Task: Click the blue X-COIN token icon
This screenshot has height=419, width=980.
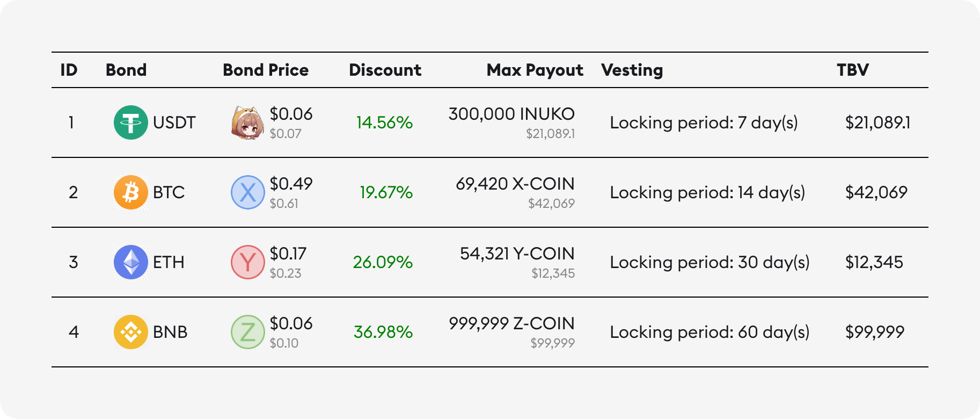Action: pyautogui.click(x=247, y=192)
